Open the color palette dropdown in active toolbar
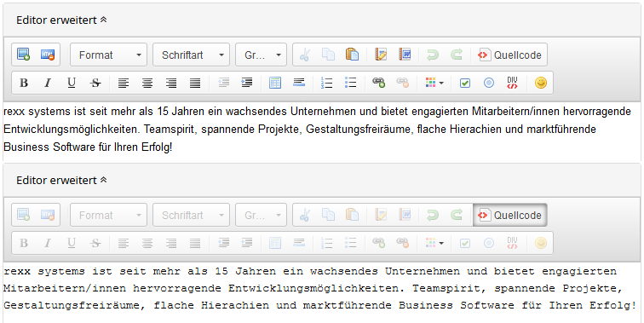Image resolution: width=644 pixels, height=323 pixels. pos(434,83)
